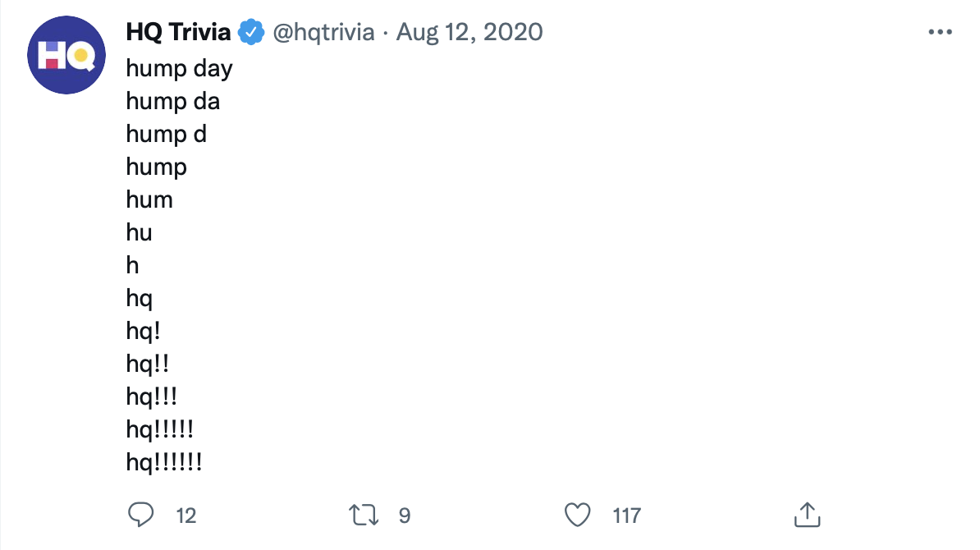Viewport: 980px width, 550px height.
Task: Open the @hqtrivia handle link
Action: (323, 32)
